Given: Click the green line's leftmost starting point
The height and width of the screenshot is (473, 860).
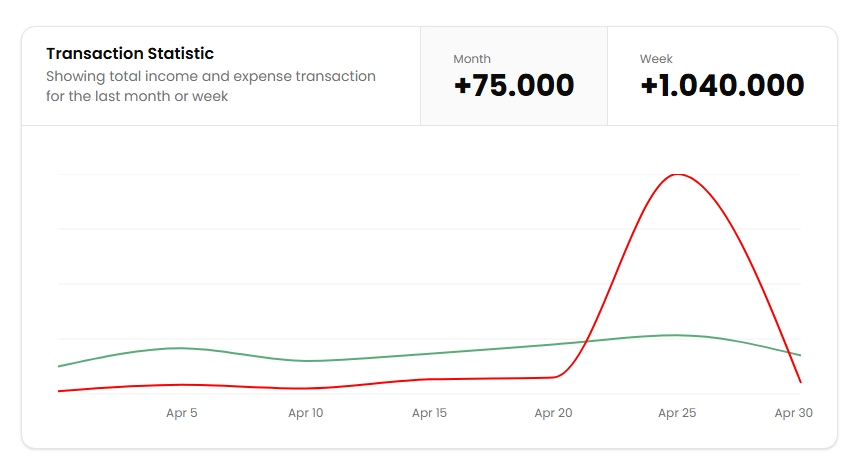Looking at the screenshot, I should tap(59, 366).
